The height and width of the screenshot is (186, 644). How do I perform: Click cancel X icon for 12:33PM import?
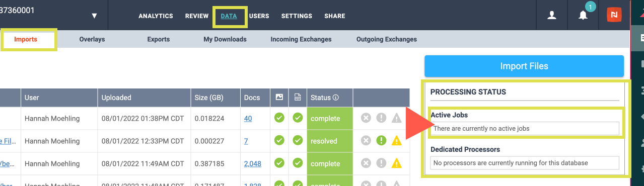(366, 141)
